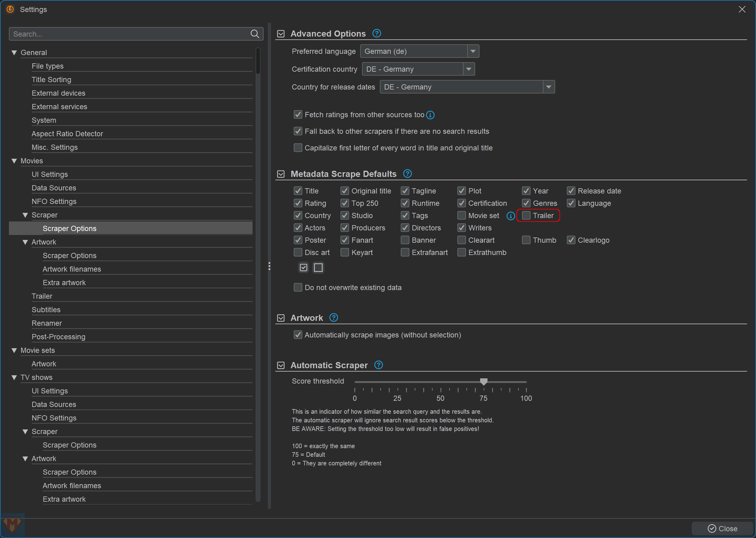Viewport: 756px width, 538px height.
Task: Click the Close button
Action: point(722,528)
